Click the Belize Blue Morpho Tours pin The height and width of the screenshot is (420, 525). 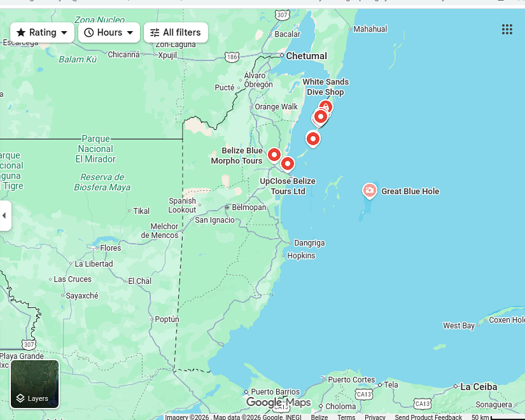[274, 155]
